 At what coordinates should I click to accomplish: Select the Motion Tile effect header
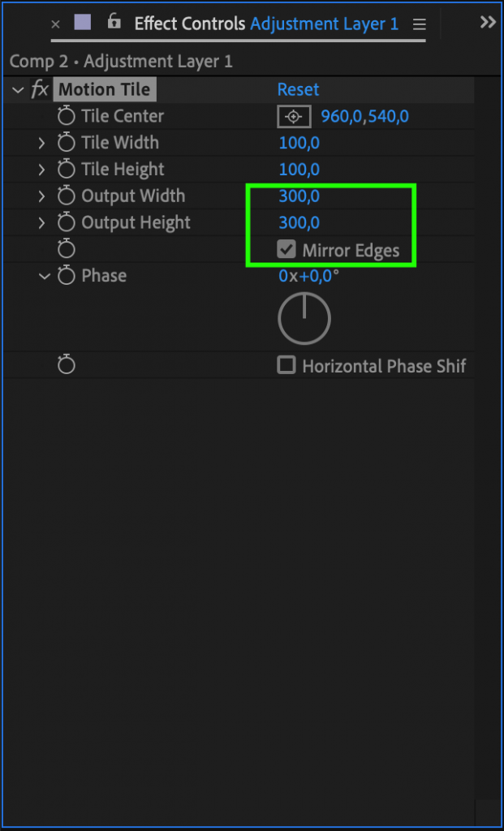104,89
